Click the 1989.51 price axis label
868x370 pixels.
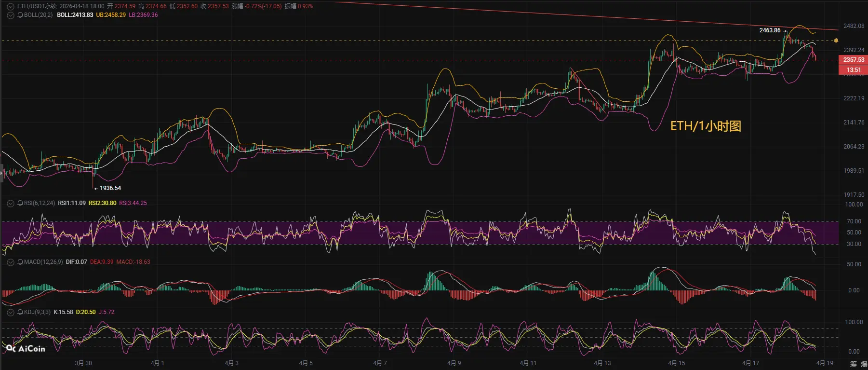tap(854, 171)
